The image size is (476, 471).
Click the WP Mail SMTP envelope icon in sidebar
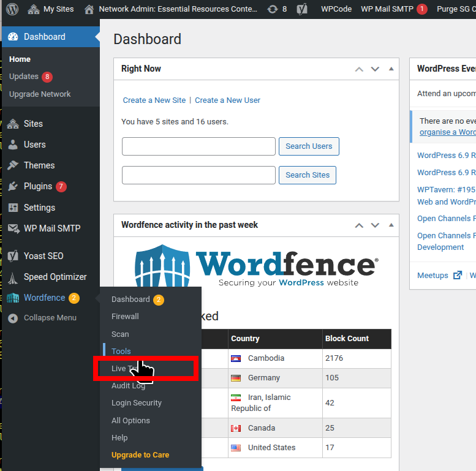click(13, 228)
